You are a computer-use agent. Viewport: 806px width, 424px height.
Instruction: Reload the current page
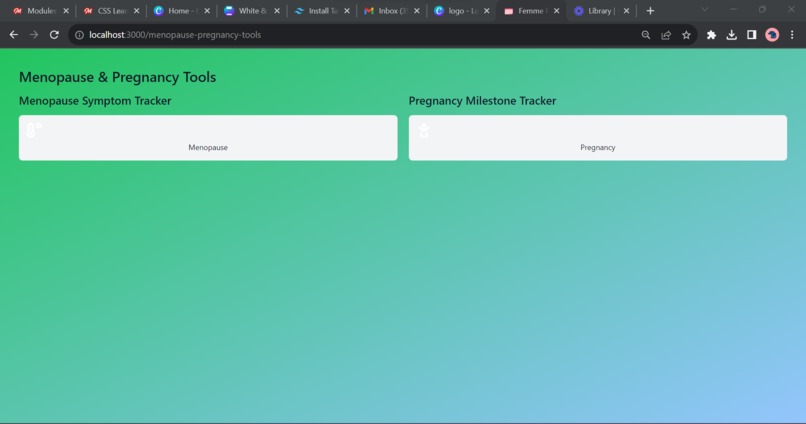[54, 35]
